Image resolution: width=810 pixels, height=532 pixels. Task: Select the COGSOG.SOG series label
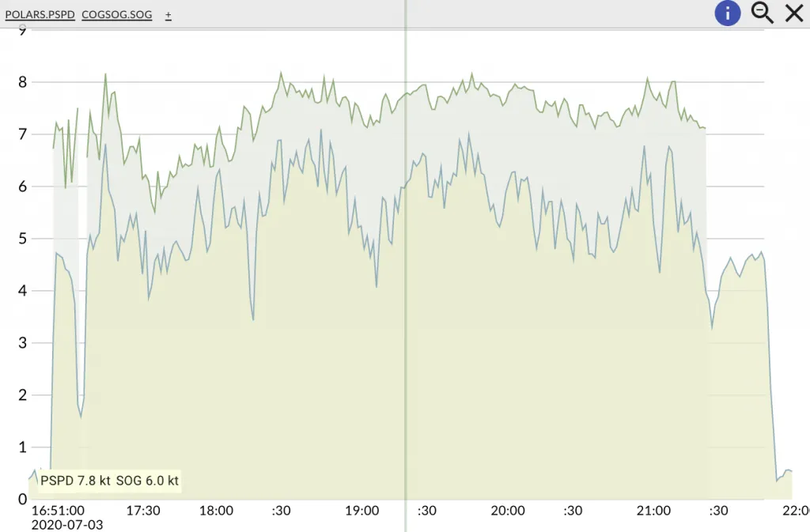click(x=116, y=15)
